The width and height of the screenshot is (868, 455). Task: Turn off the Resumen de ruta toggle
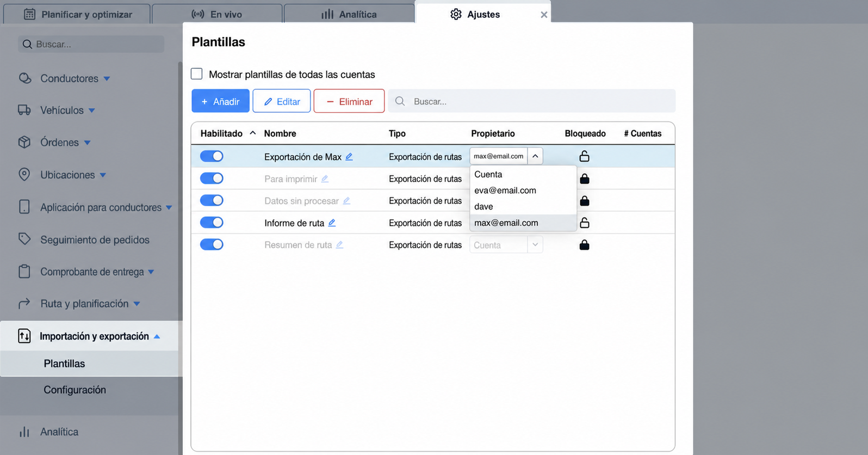point(212,244)
